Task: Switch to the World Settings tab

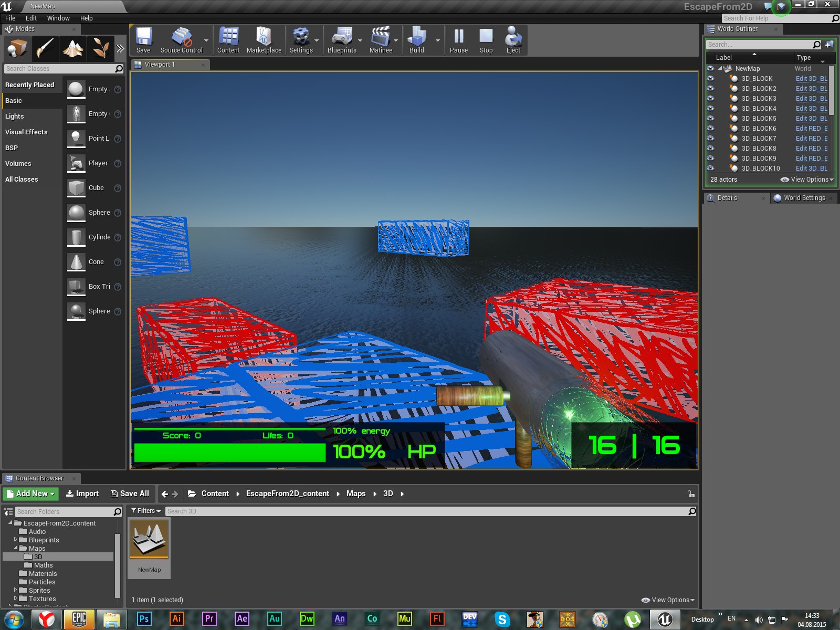Action: pyautogui.click(x=804, y=198)
